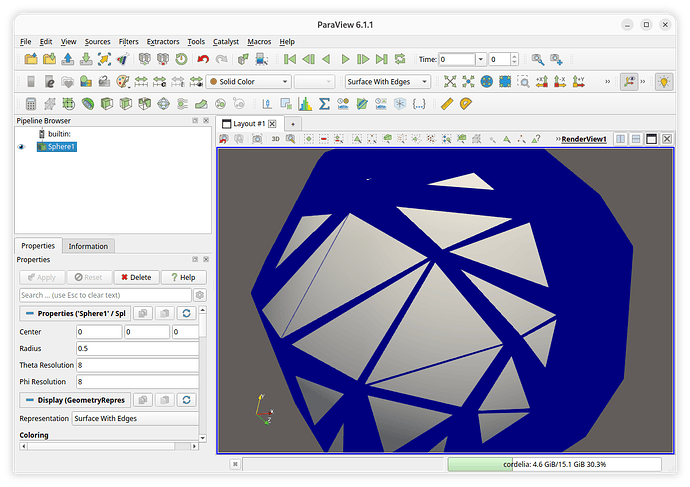Screen dimensions: 690x487
Task: Add a new layout with plus tab
Action: coord(293,124)
